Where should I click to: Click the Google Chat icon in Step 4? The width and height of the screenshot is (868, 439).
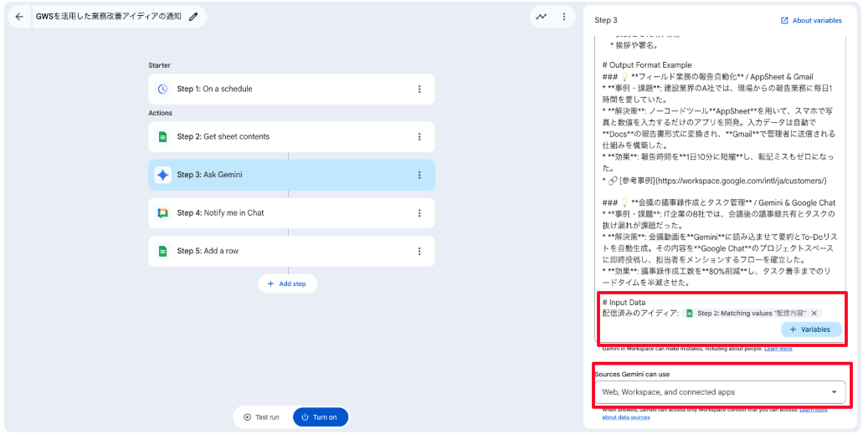tap(163, 213)
